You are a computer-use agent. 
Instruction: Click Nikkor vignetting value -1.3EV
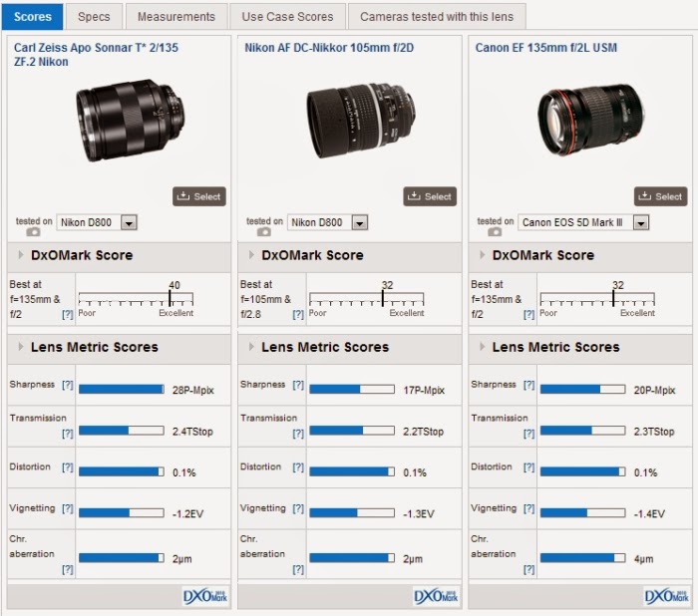419,514
